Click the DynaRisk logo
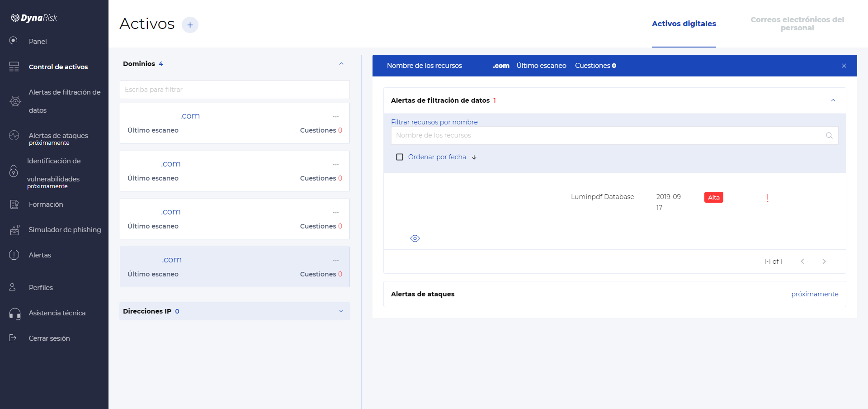This screenshot has width=868, height=409. [x=34, y=18]
